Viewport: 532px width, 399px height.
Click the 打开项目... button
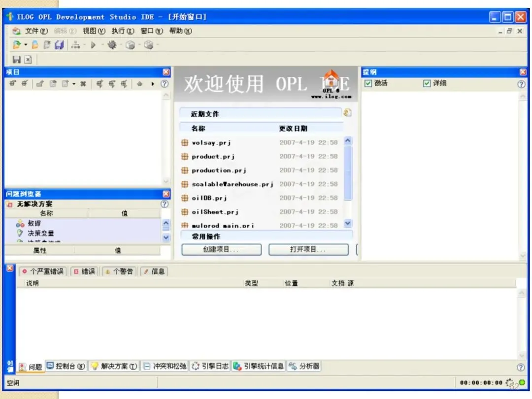pos(308,249)
